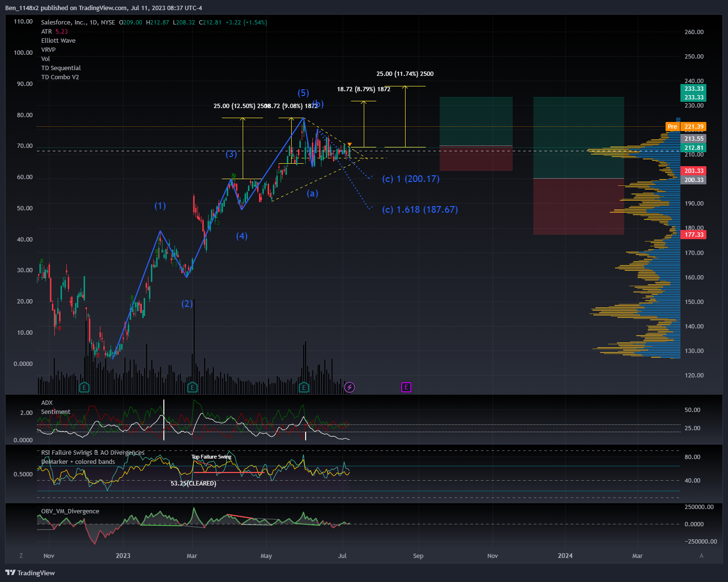This screenshot has width=728, height=582.
Task: Click the 120.00 level on the price axis
Action: click(x=694, y=375)
